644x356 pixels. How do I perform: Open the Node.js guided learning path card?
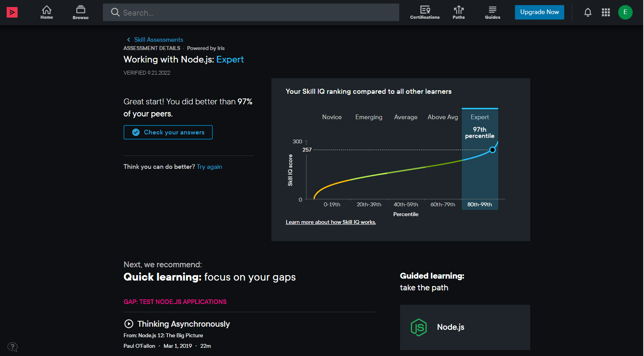(465, 327)
